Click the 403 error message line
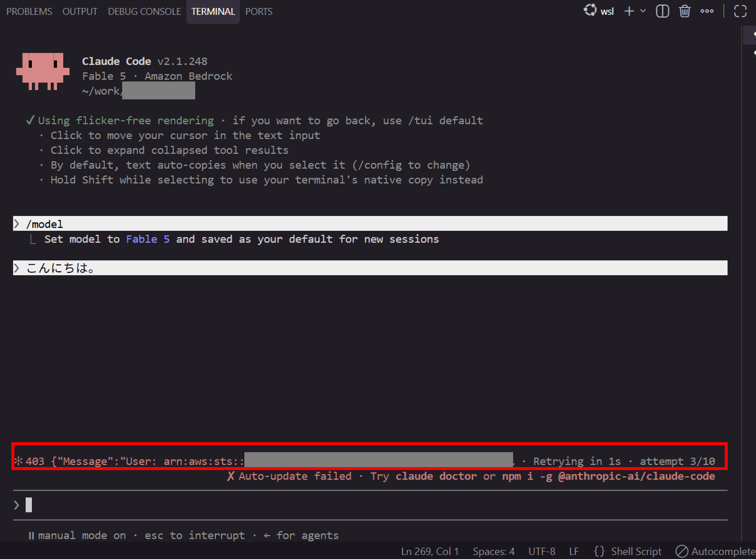 pos(369,461)
